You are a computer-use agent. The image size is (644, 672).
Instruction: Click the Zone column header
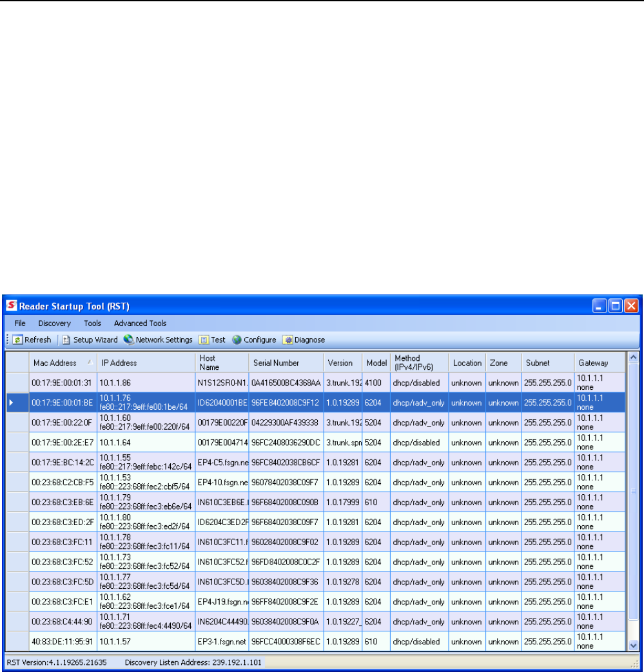click(504, 363)
